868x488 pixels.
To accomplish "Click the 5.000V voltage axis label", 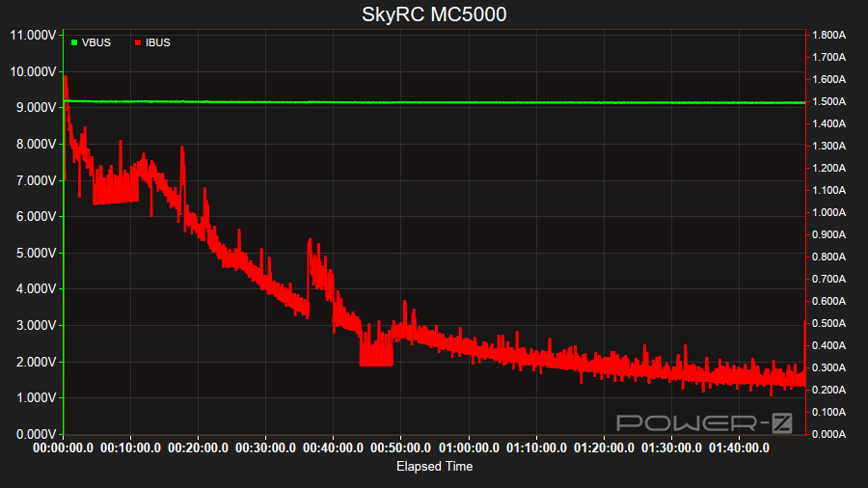I will [36, 254].
